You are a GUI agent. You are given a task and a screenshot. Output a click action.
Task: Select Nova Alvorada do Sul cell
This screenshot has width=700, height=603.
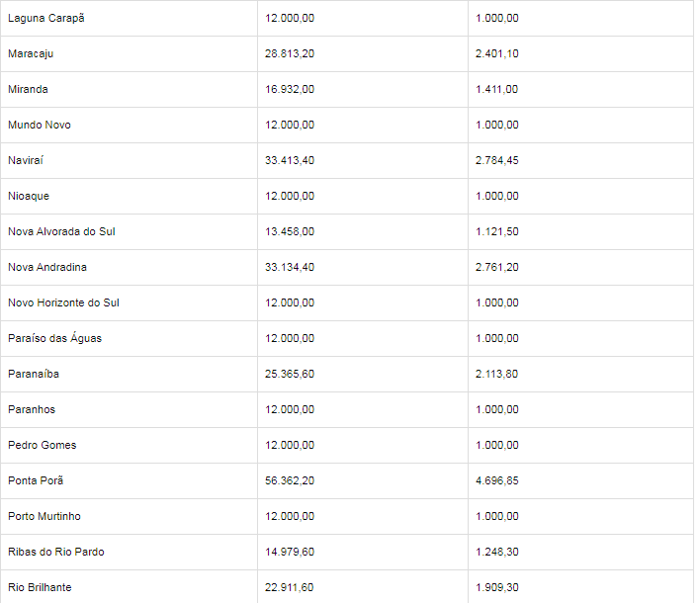61,231
